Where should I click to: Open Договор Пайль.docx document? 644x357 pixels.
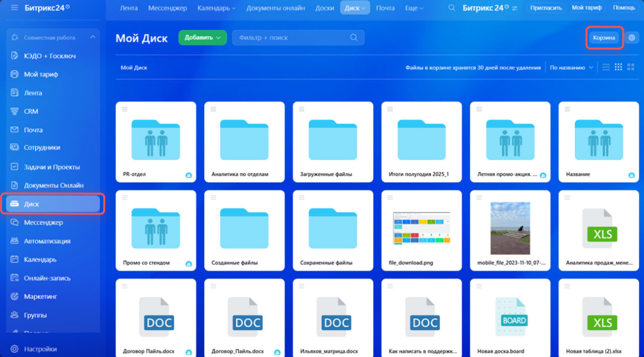[156, 318]
